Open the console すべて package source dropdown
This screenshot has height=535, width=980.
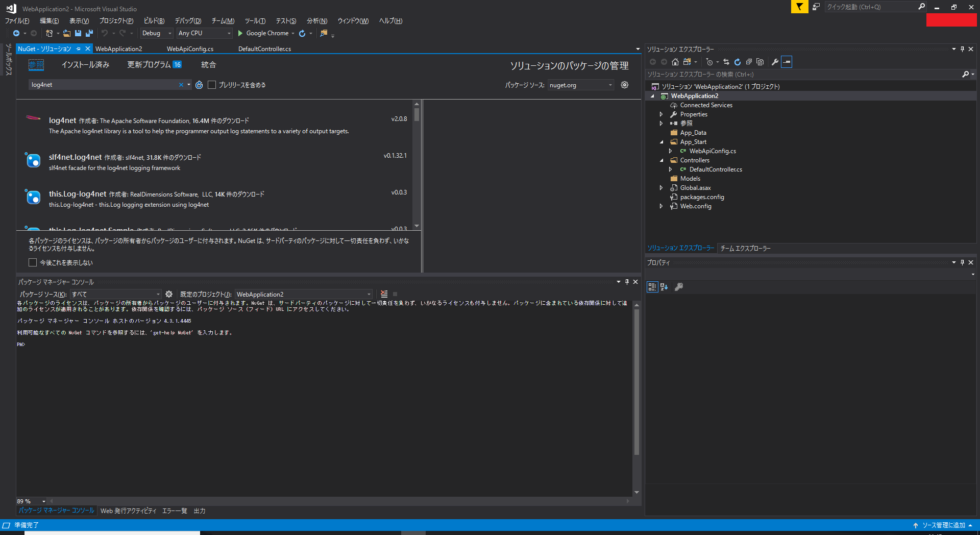pos(116,294)
